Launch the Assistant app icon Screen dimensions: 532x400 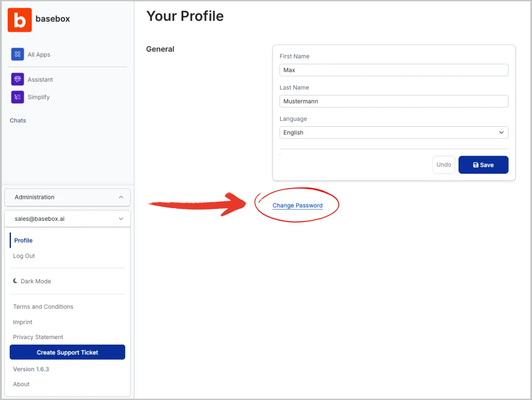pos(18,79)
